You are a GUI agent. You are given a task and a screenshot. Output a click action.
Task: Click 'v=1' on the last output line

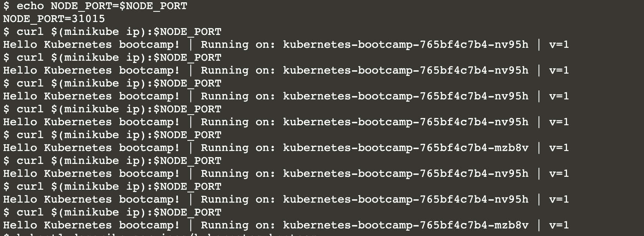coord(559,225)
